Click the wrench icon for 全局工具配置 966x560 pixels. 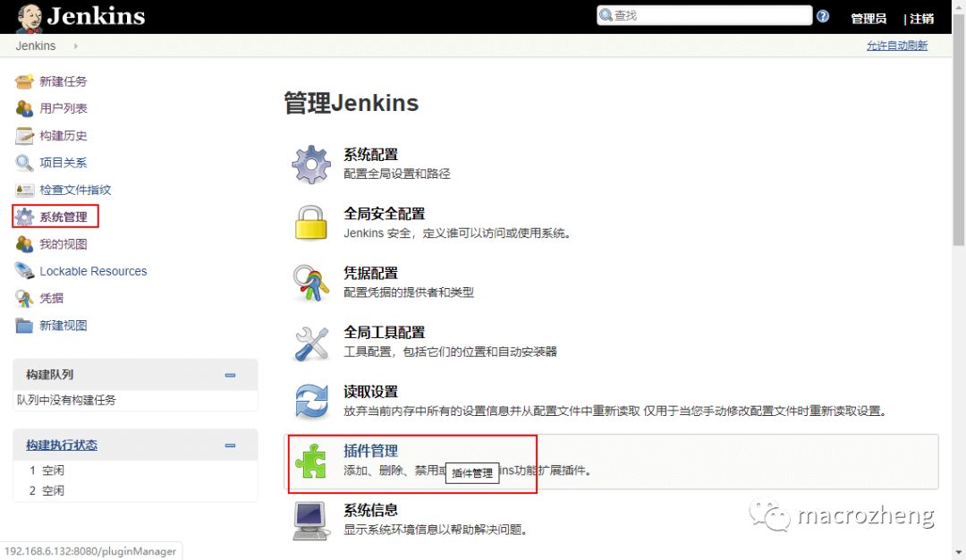click(311, 342)
